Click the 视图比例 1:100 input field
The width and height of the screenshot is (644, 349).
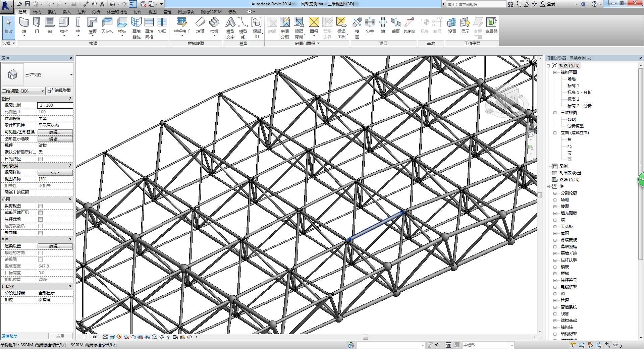(x=55, y=105)
